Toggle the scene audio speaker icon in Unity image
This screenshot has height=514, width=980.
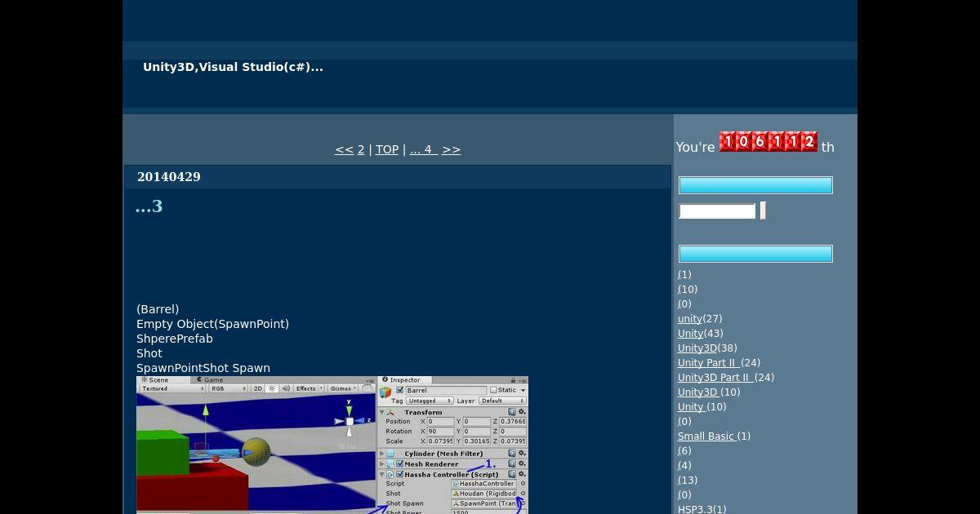tap(286, 388)
